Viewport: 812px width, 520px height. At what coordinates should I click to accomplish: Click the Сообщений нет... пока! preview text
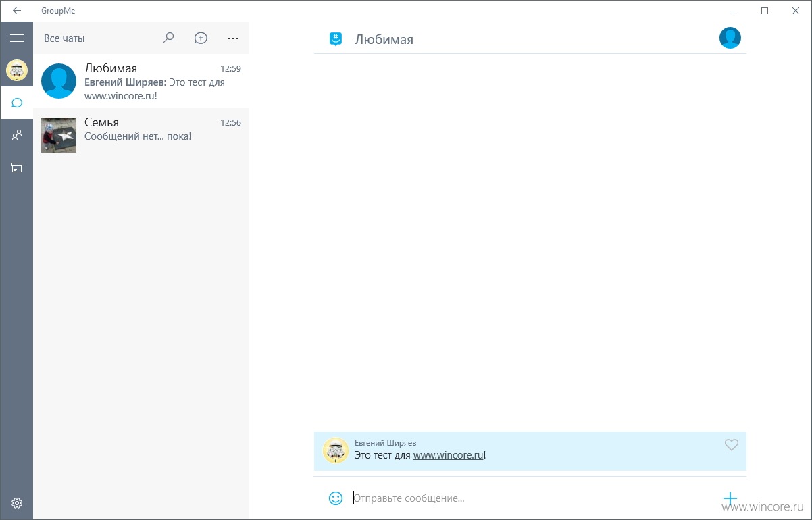pyautogui.click(x=138, y=136)
